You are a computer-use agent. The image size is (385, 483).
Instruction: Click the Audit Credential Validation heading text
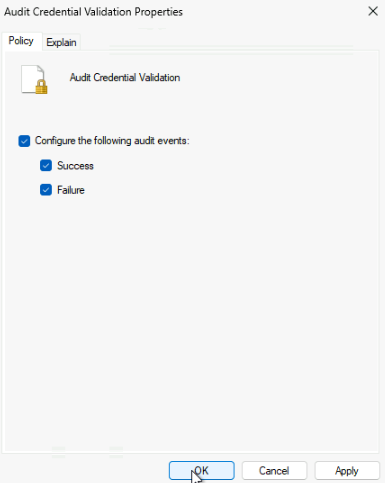125,77
